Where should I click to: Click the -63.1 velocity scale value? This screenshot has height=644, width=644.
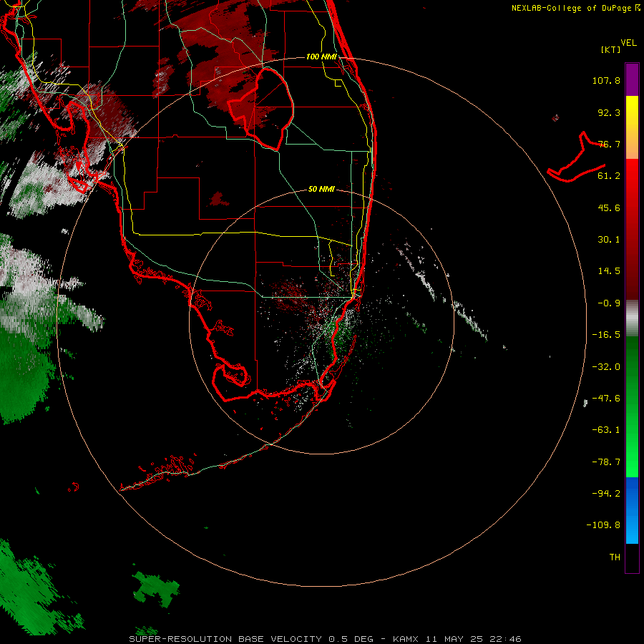point(606,430)
